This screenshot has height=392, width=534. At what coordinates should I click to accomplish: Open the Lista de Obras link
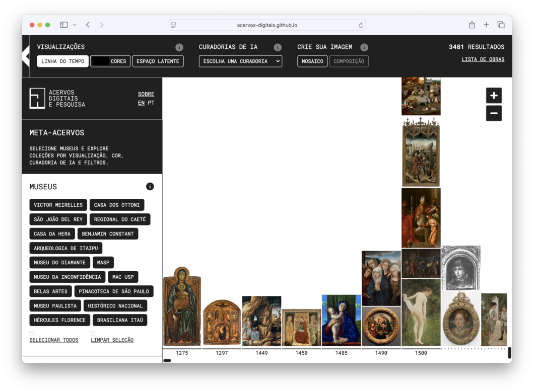coord(483,59)
